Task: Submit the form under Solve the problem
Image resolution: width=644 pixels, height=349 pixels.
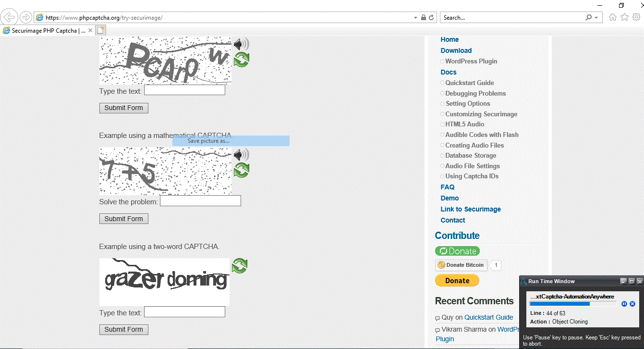Action: (124, 219)
